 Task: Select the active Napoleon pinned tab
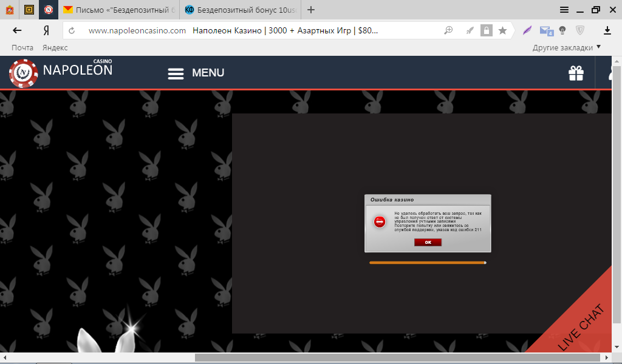point(49,10)
